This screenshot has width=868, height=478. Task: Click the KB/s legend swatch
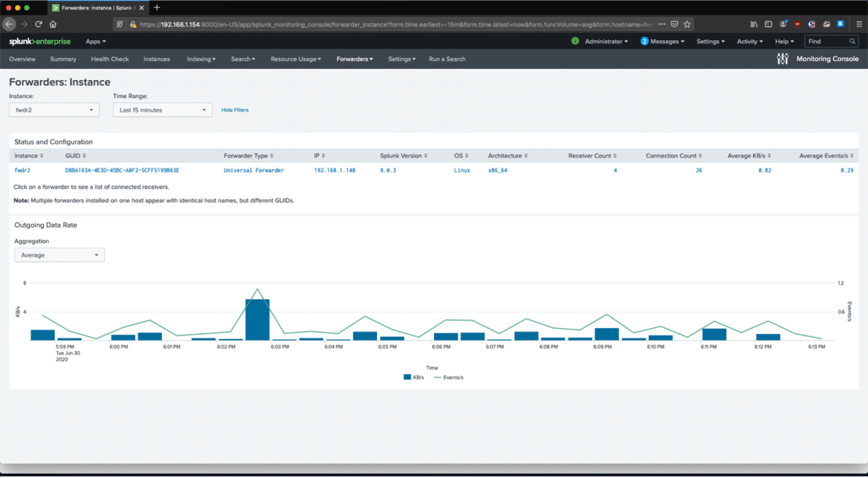(407, 377)
